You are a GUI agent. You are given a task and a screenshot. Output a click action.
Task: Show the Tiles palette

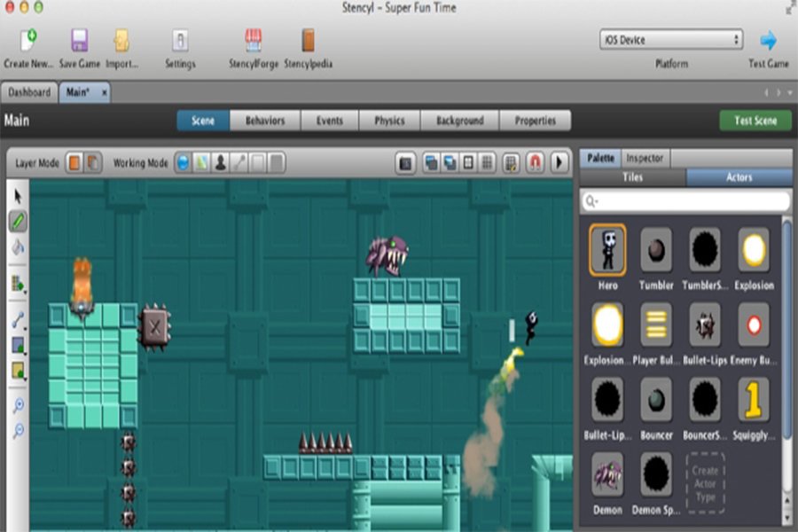pyautogui.click(x=632, y=177)
